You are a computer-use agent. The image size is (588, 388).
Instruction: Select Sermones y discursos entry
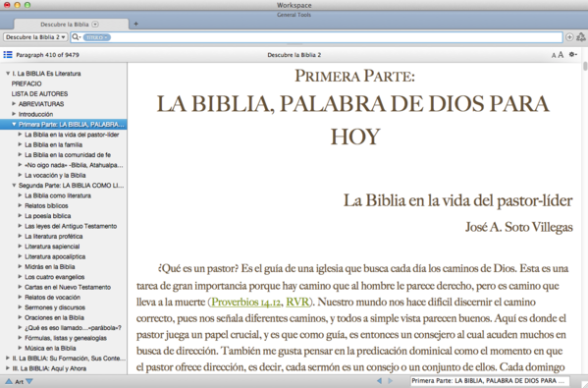tap(55, 307)
